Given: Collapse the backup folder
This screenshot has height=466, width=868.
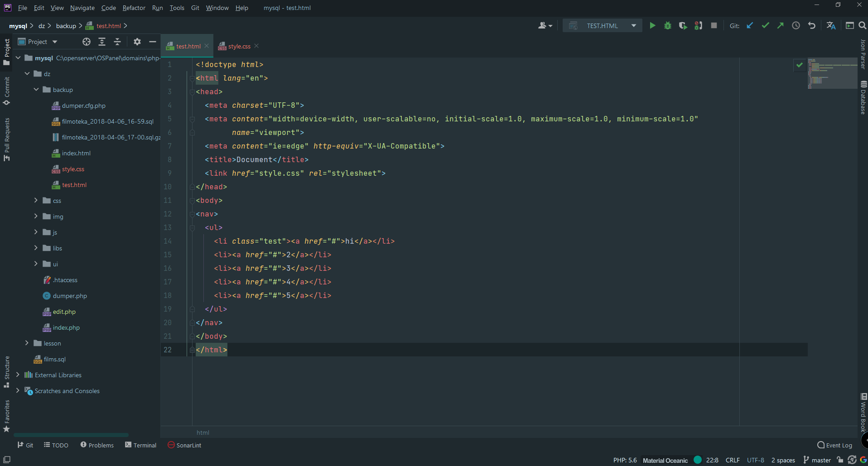Looking at the screenshot, I should (x=36, y=90).
